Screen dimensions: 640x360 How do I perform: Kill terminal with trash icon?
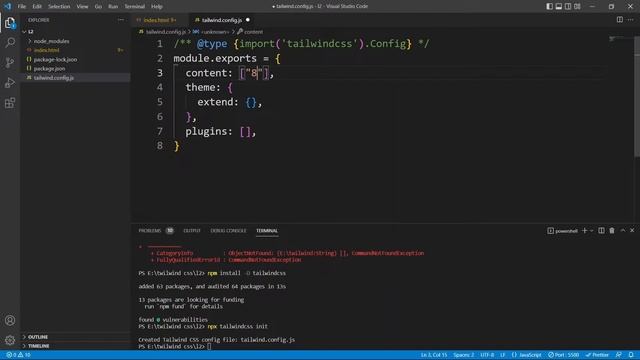612,231
